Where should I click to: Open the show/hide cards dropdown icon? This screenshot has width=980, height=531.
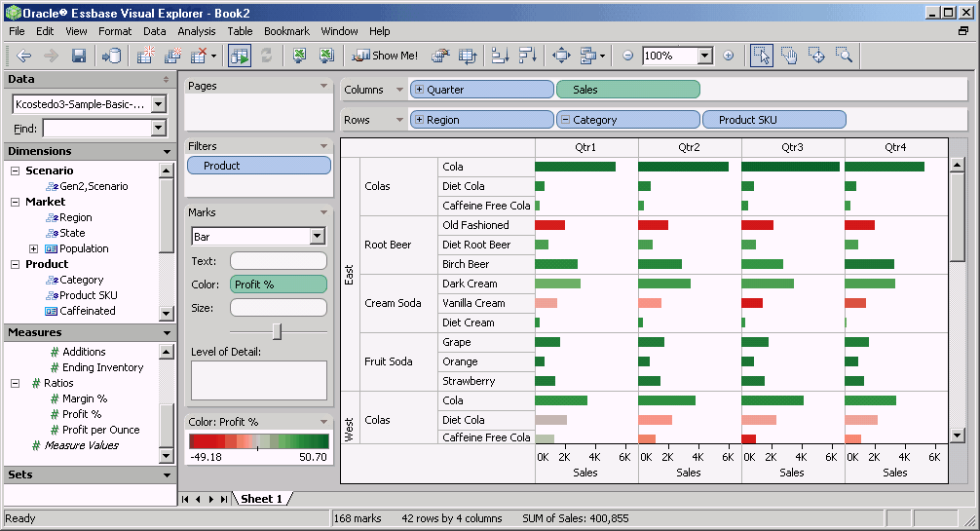(x=592, y=56)
